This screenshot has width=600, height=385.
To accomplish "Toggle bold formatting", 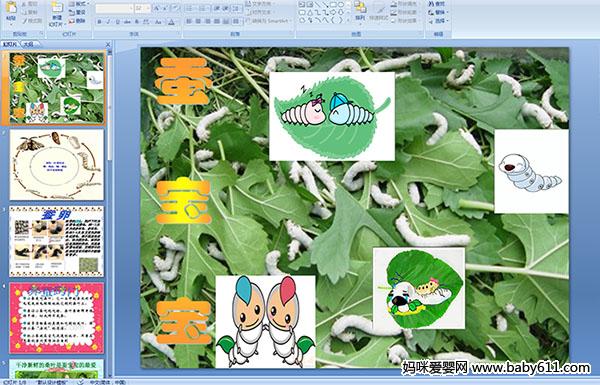I will point(99,22).
